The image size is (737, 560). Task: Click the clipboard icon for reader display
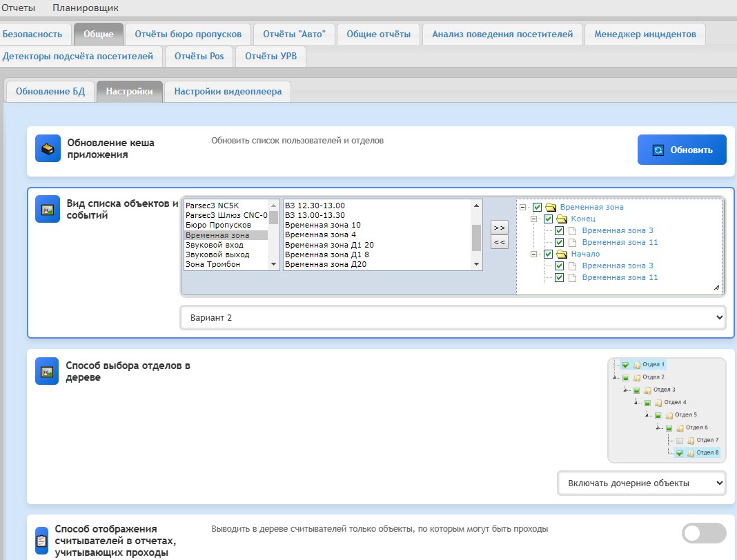point(41,541)
